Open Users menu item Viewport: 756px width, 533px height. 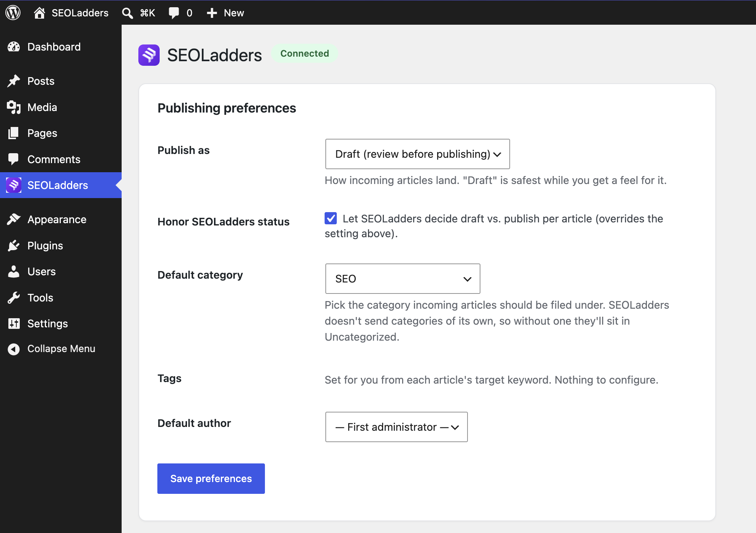click(61, 271)
